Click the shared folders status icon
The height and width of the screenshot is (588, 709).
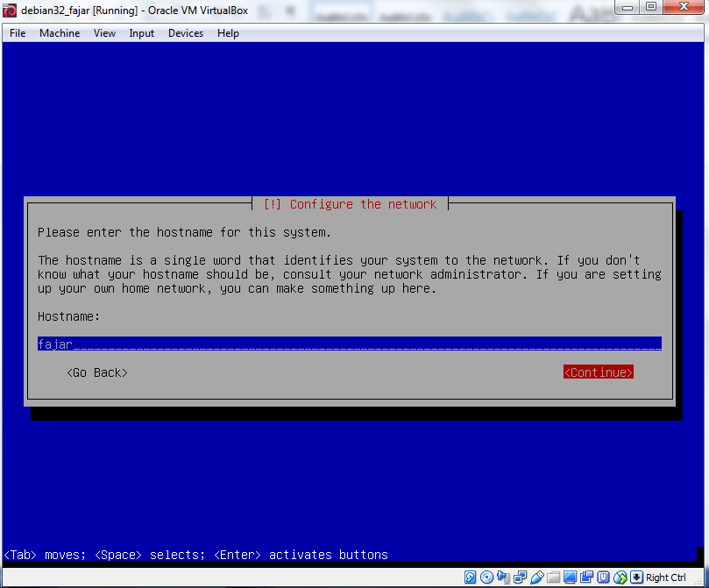pyautogui.click(x=554, y=577)
